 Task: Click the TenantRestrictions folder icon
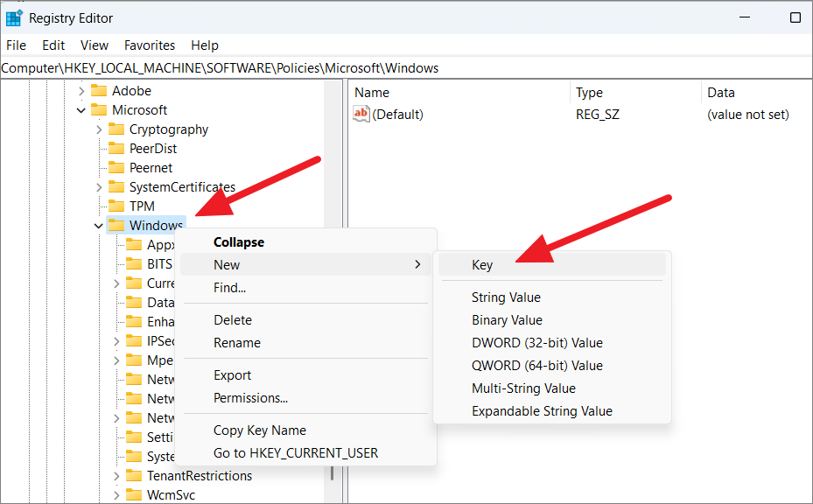tap(134, 475)
